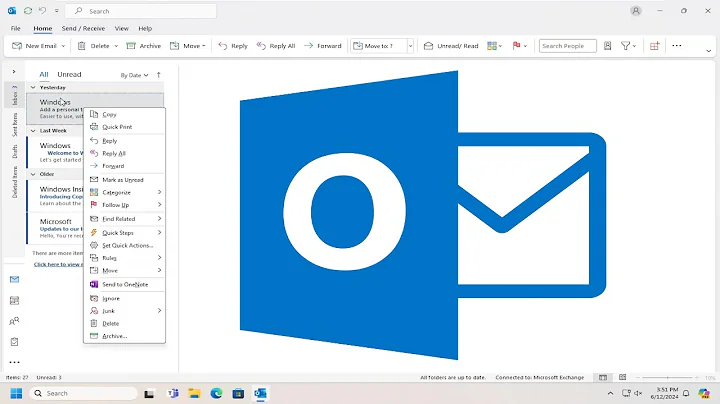
Task: Open the Deleted Items folder in the collapsed pane
Action: (x=15, y=182)
